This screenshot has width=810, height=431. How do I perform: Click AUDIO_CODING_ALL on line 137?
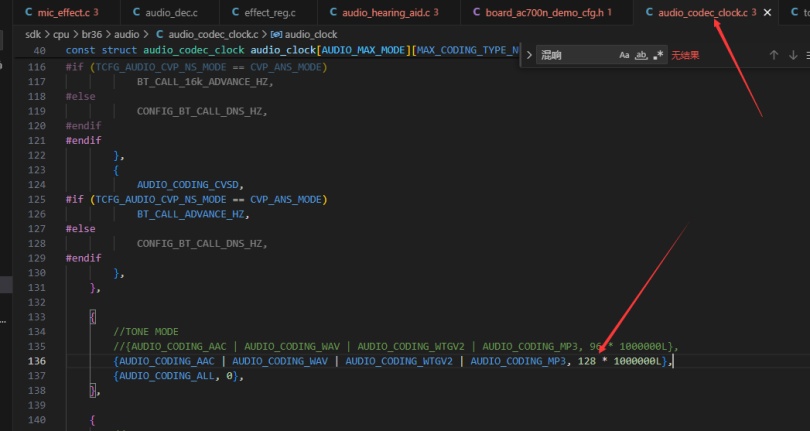coord(166,376)
